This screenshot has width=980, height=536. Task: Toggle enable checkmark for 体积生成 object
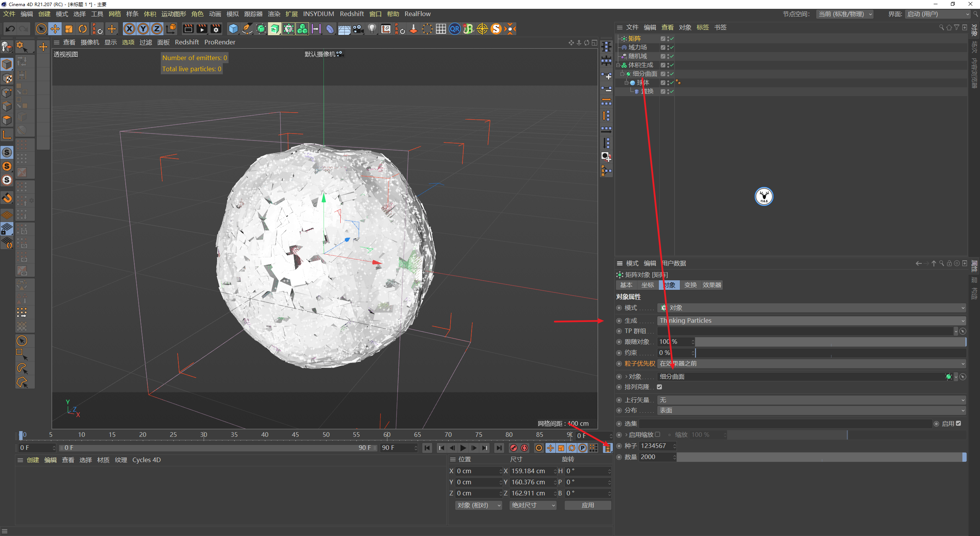pyautogui.click(x=672, y=65)
